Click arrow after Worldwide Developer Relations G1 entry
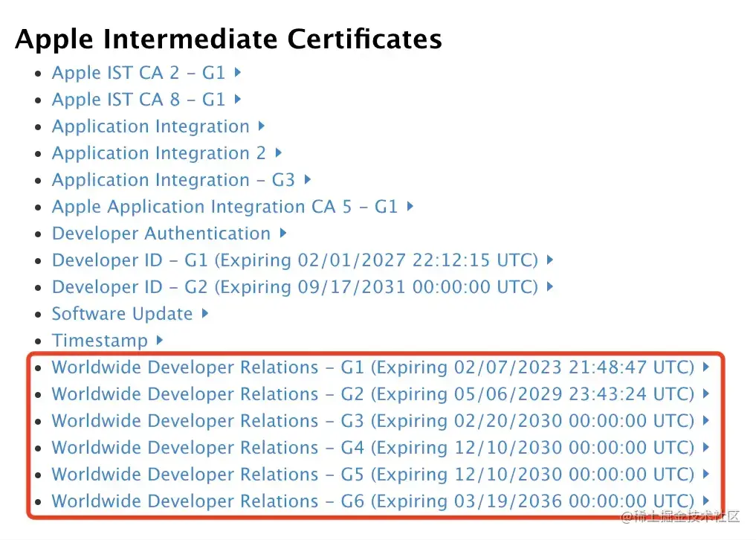The width and height of the screenshot is (756, 540). (706, 367)
